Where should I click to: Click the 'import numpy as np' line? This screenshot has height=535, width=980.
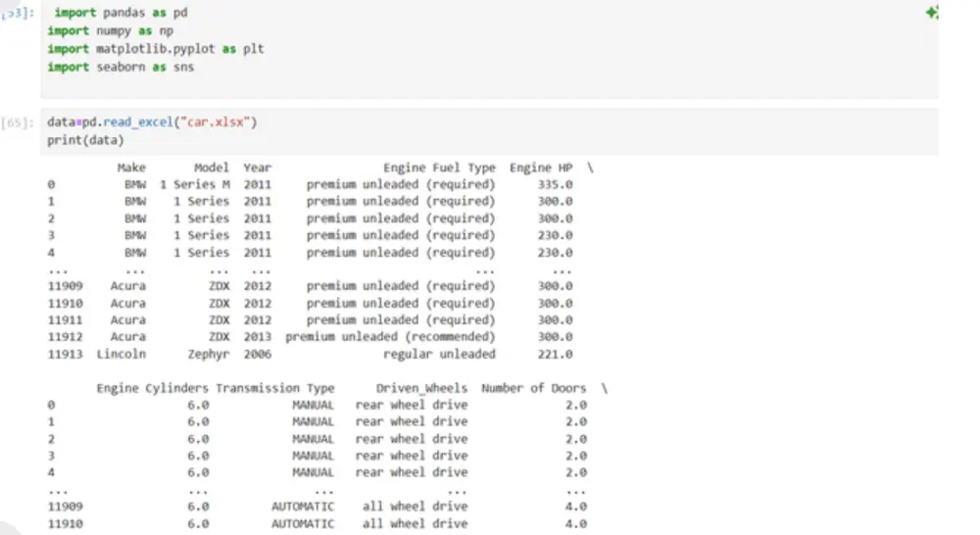pos(110,30)
